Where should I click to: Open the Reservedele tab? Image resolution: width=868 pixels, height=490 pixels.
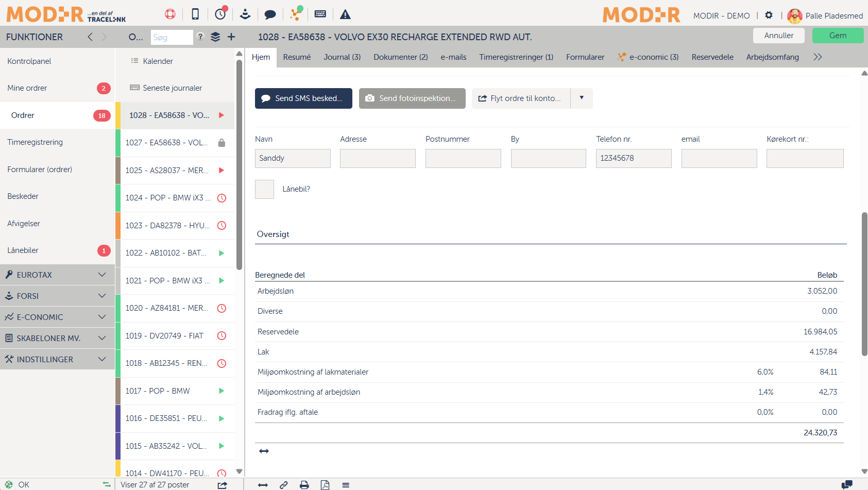[x=712, y=57]
